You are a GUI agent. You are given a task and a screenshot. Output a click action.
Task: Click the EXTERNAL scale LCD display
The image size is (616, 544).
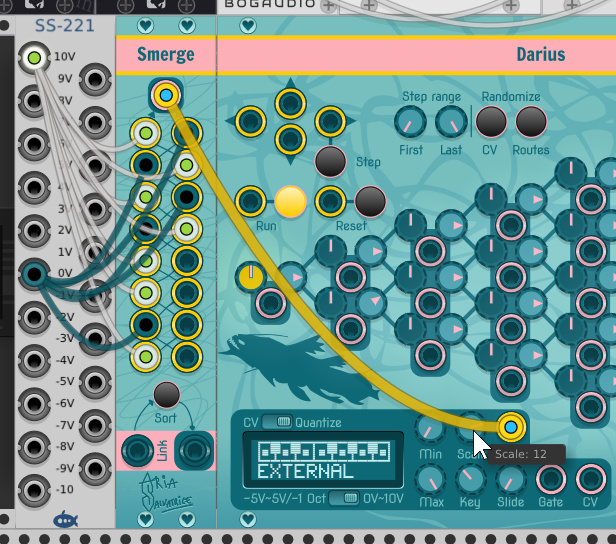(x=323, y=460)
